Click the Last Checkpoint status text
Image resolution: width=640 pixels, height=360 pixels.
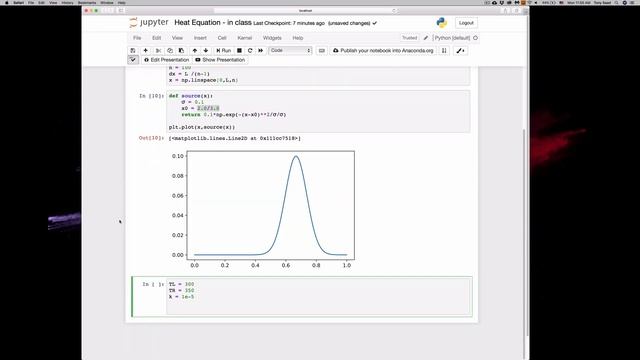point(289,23)
